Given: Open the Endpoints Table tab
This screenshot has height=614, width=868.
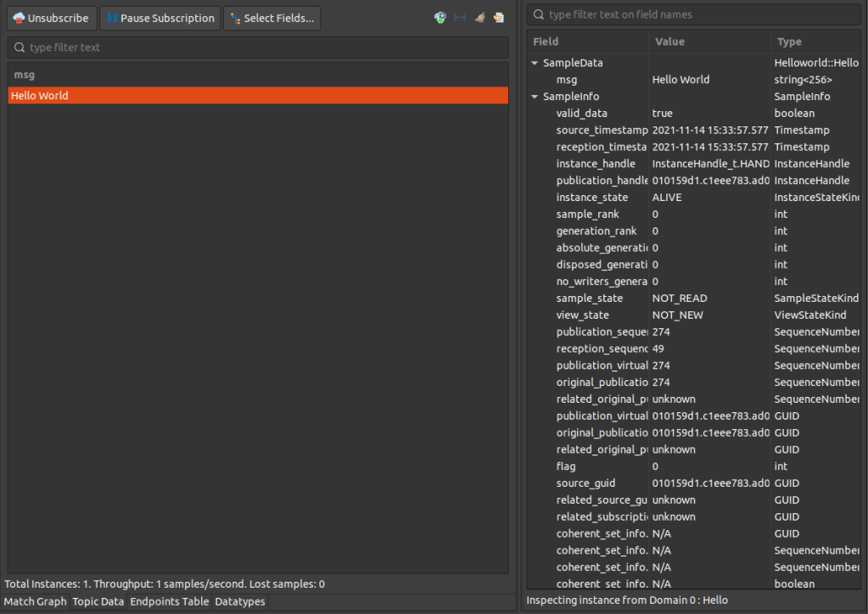Looking at the screenshot, I should click(x=169, y=601).
